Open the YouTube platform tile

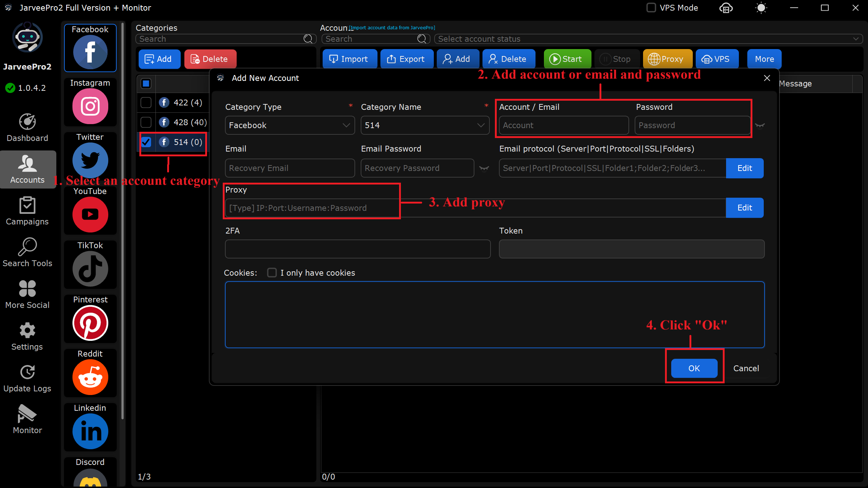90,210
